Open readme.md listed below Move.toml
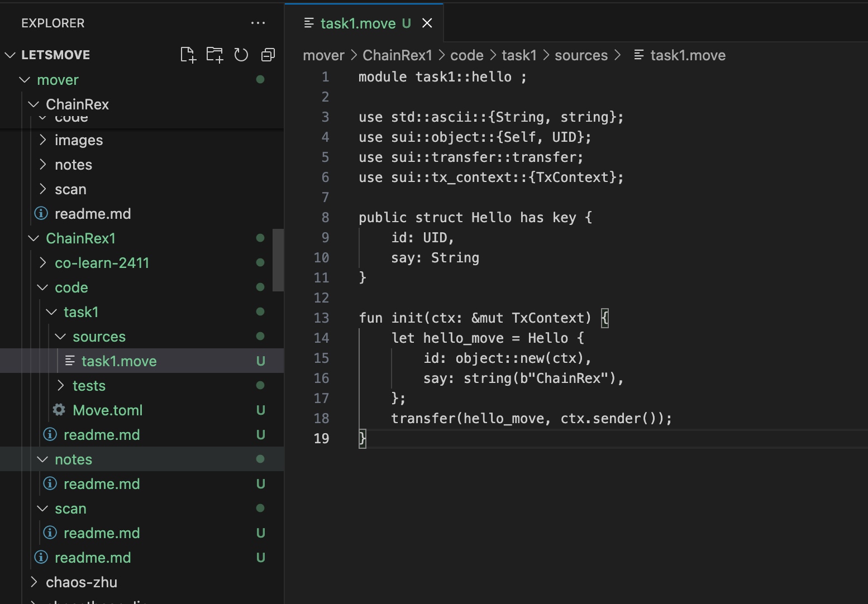 [x=142, y=434]
